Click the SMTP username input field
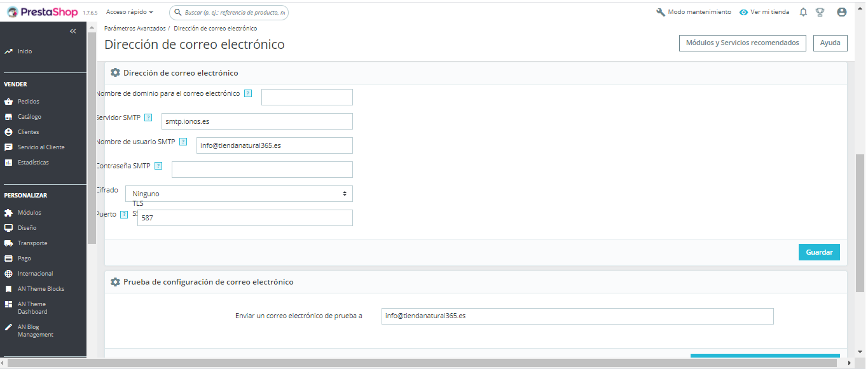The height and width of the screenshot is (369, 868). tap(275, 145)
